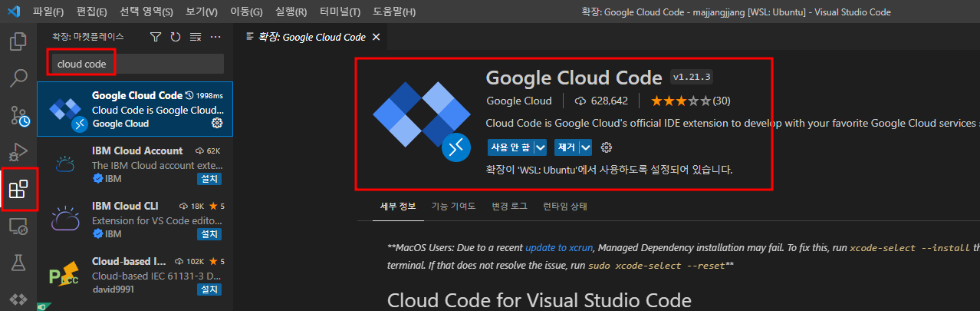This screenshot has height=311, width=980.
Task: Open the Cloud Code activity bar icon
Action: point(18,298)
